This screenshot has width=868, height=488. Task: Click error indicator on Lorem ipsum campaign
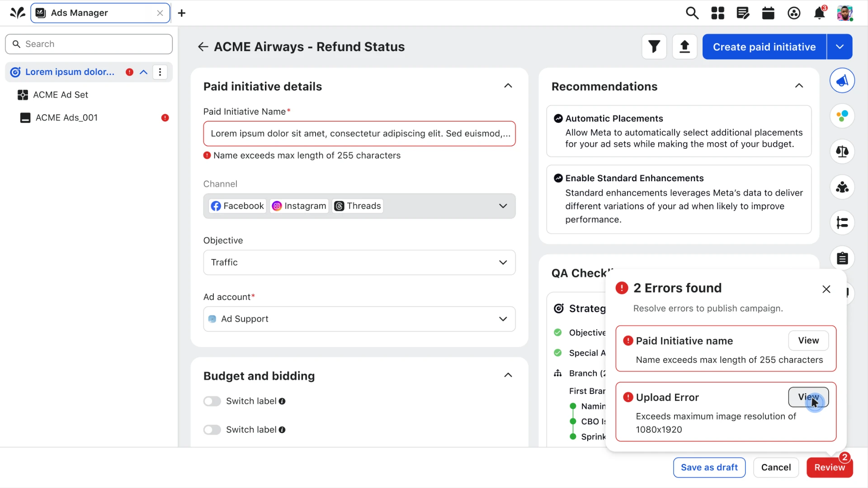[130, 72]
